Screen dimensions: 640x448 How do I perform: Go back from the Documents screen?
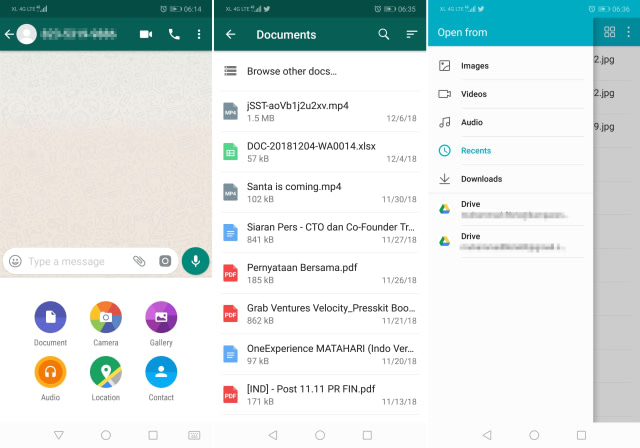click(231, 34)
